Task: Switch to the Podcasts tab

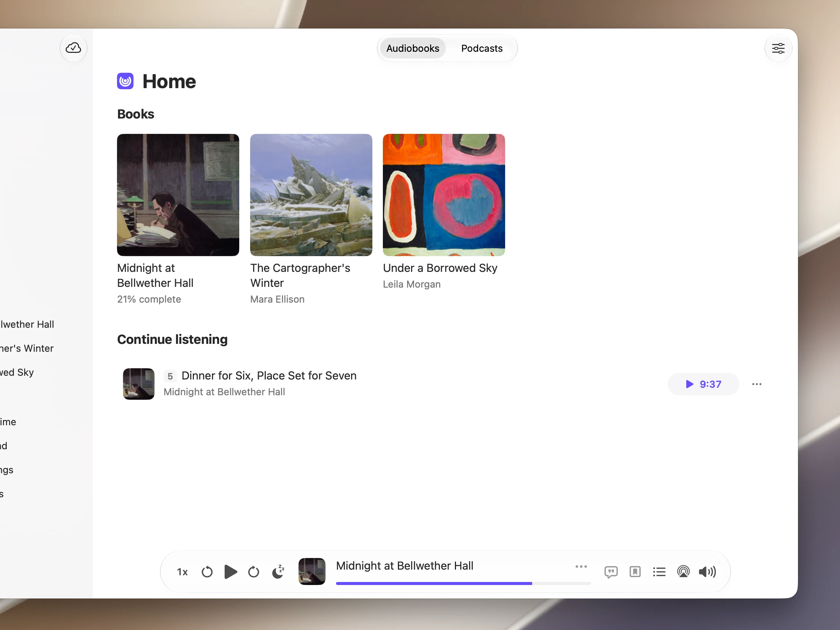Action: coord(481,48)
